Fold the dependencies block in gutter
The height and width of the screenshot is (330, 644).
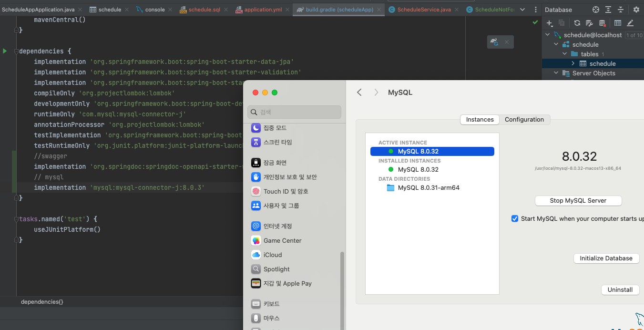pyautogui.click(x=16, y=51)
